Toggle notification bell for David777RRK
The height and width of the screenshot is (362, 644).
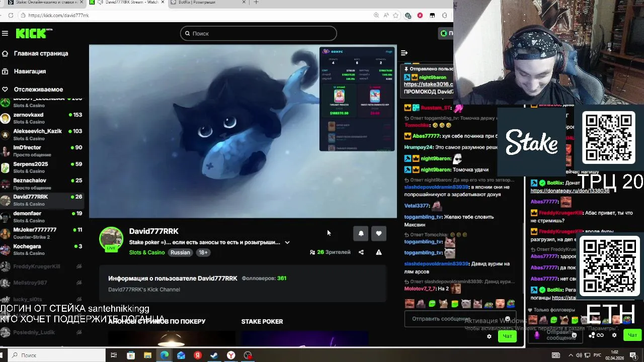[x=361, y=233]
